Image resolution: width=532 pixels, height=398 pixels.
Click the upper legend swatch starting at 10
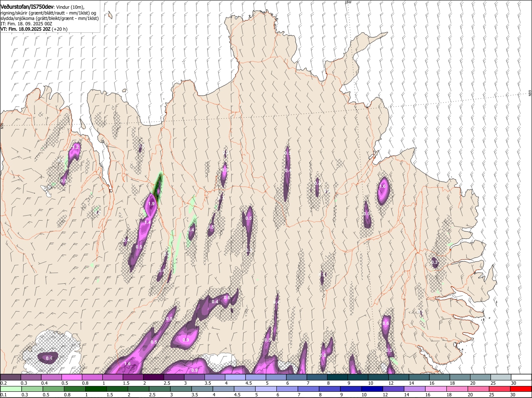[x=378, y=377]
